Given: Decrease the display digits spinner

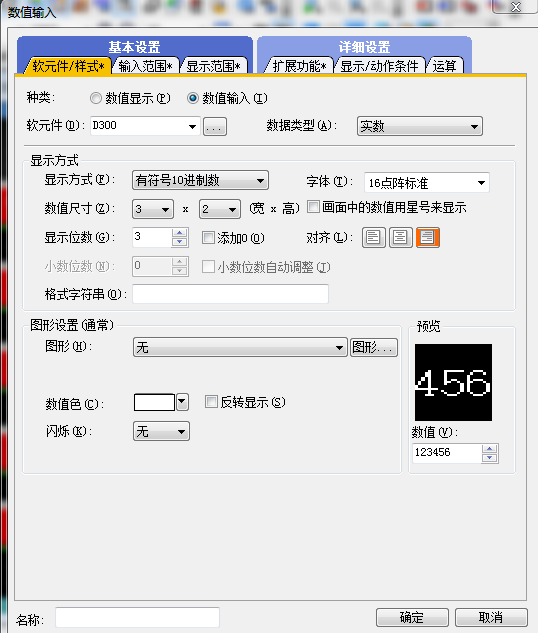Looking at the screenshot, I should pyautogui.click(x=180, y=242).
